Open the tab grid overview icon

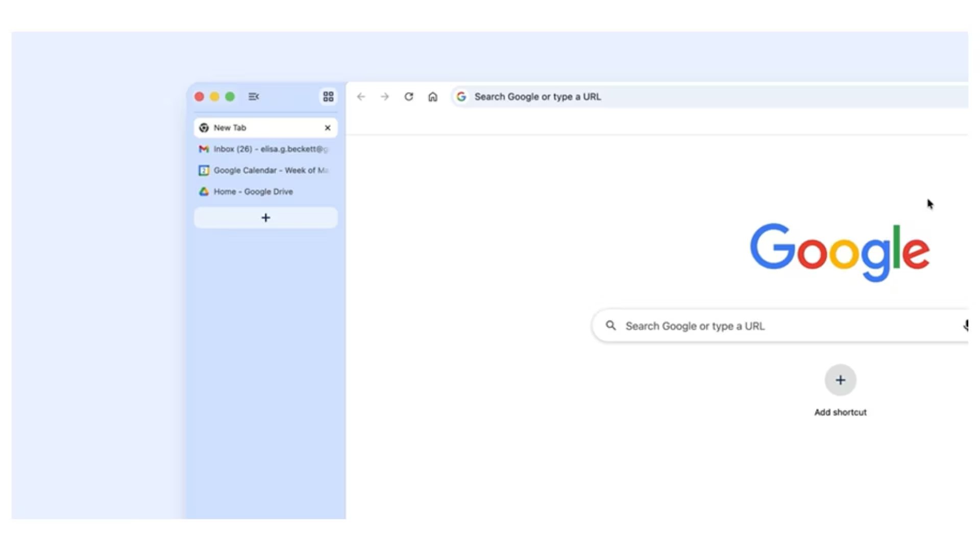click(328, 96)
